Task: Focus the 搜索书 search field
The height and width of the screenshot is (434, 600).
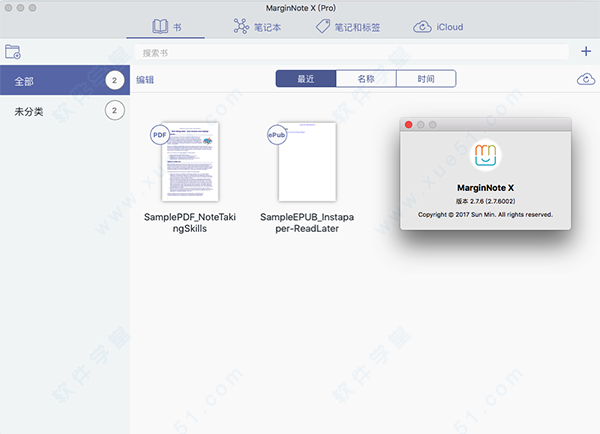Action: coord(351,53)
